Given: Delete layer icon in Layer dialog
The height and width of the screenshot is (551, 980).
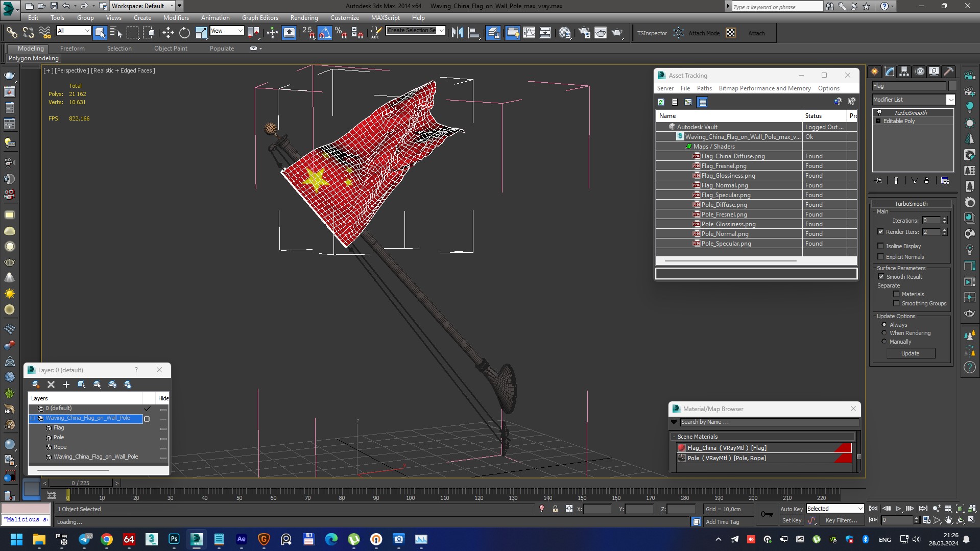Looking at the screenshot, I should (x=51, y=385).
